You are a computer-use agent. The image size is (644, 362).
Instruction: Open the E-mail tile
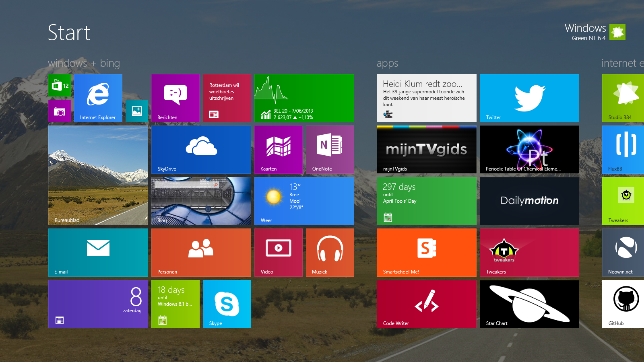point(98,253)
